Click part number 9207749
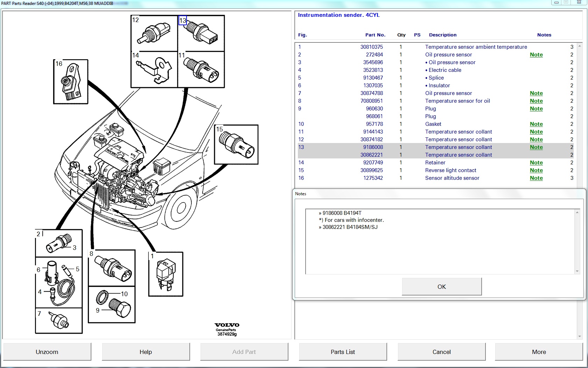The height and width of the screenshot is (368, 588). click(x=373, y=163)
